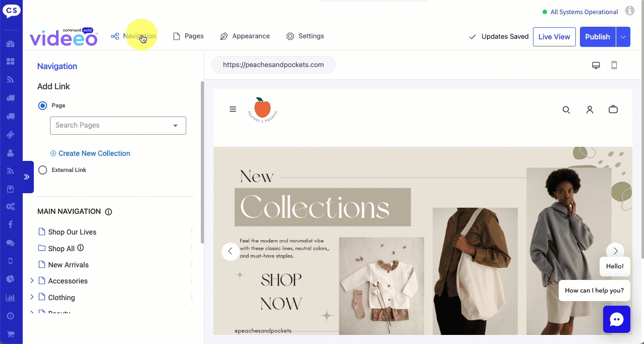Click the shopping bag icon in preview
644x344 pixels.
click(613, 109)
